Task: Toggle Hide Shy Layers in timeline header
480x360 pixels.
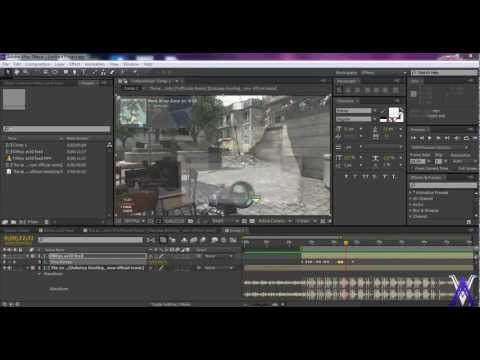Action: [184, 240]
